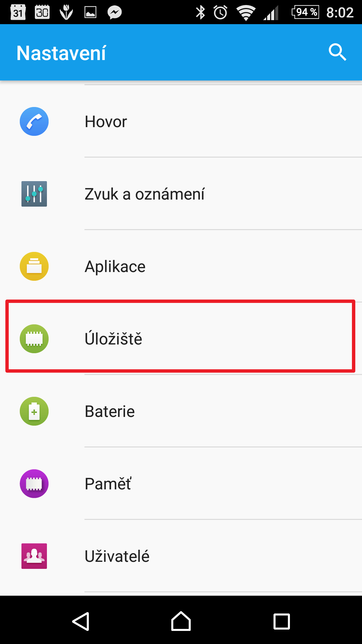
Task: Select the Baterie list item
Action: click(x=181, y=411)
